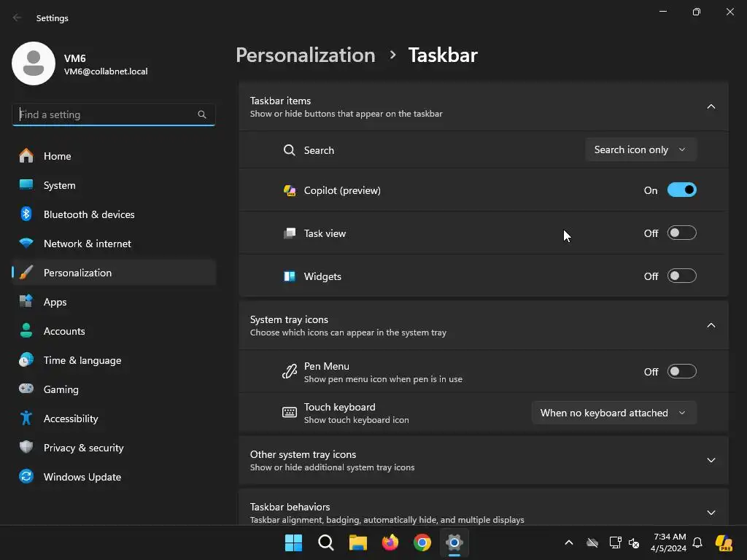Viewport: 747px width, 560px height.
Task: Click the System monitor icon in sidebar
Action: coord(26,184)
